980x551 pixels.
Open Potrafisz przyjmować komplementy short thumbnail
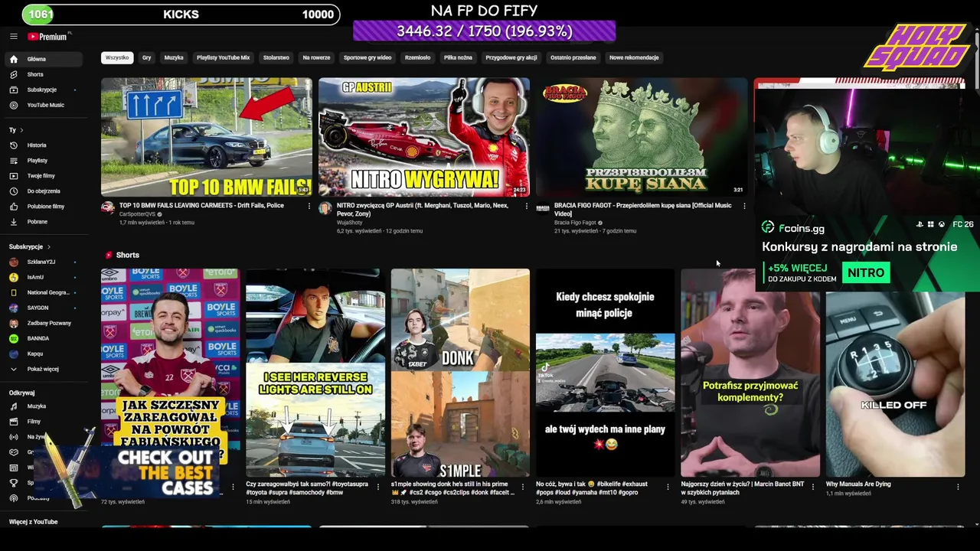coord(750,373)
